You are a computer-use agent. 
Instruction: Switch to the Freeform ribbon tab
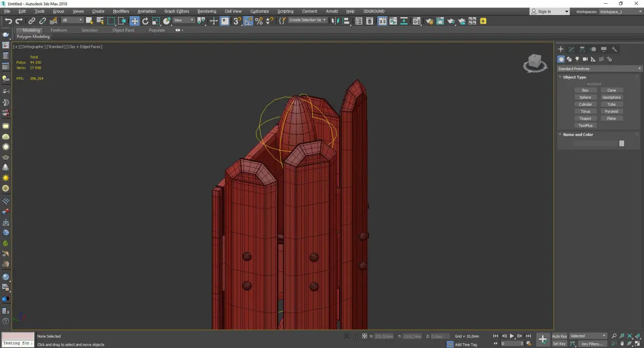(58, 30)
